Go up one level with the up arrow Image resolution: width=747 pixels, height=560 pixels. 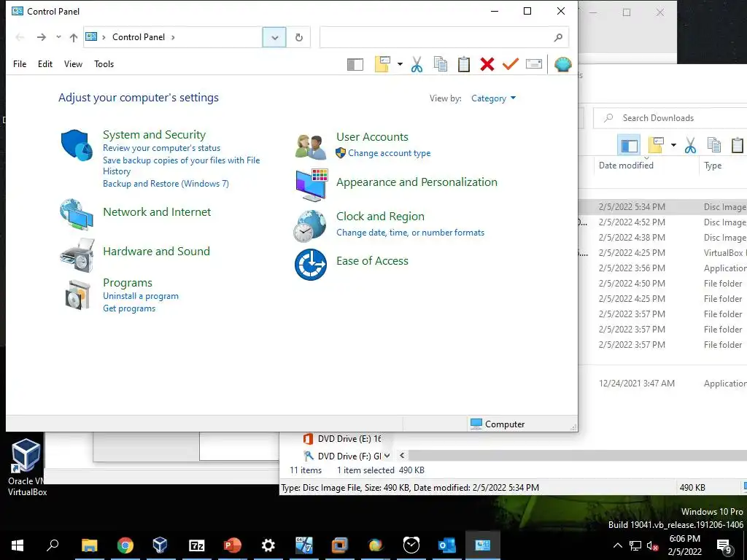[x=74, y=37]
